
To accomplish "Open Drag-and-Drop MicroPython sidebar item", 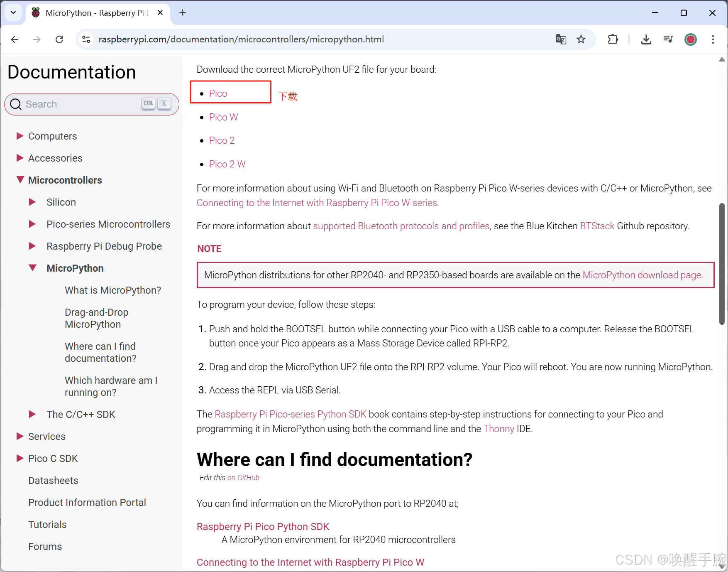I will click(97, 318).
